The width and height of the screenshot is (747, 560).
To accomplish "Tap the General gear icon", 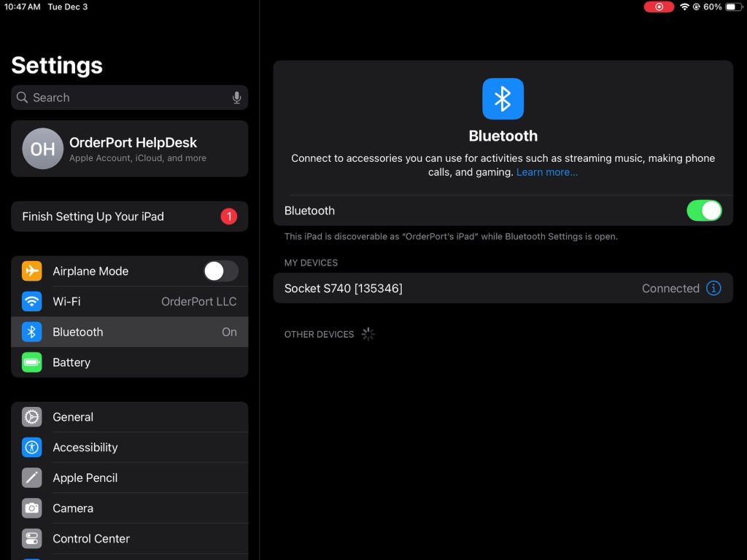I will (32, 417).
